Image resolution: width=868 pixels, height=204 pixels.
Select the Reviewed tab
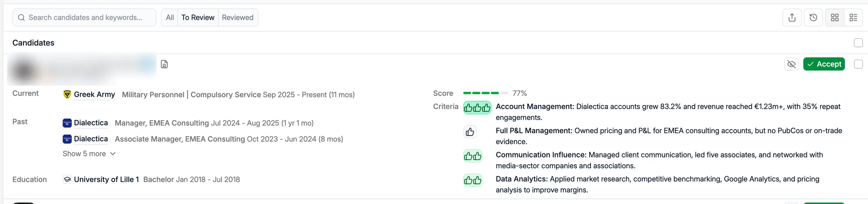tap(238, 18)
